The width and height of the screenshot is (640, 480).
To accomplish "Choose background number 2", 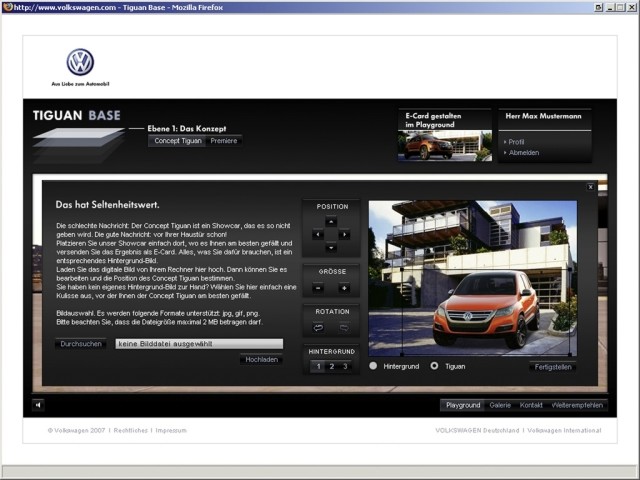I will [x=331, y=366].
